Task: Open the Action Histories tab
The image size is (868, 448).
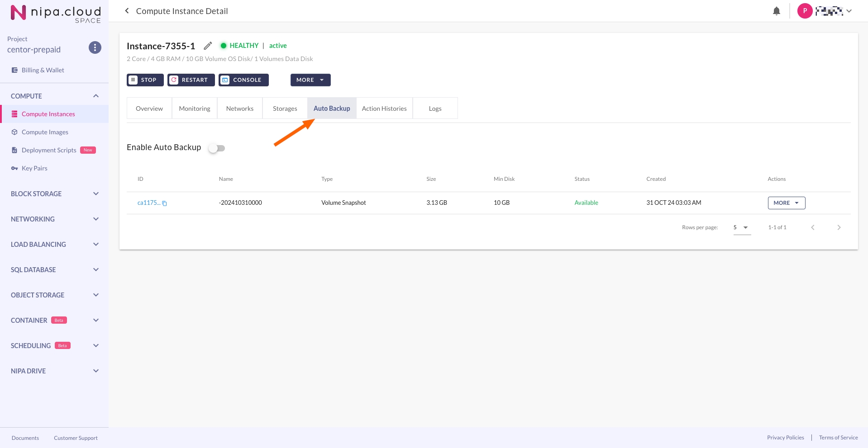Action: pyautogui.click(x=384, y=108)
